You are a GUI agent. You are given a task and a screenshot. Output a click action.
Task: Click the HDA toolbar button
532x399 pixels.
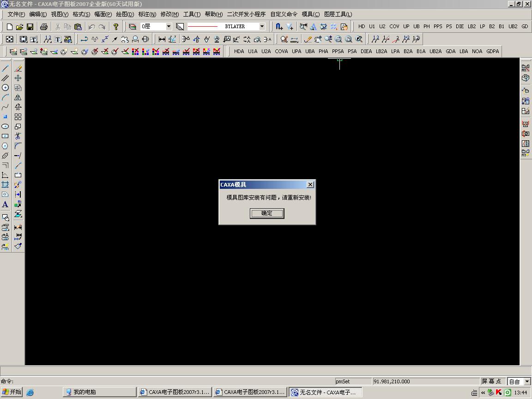(x=239, y=52)
